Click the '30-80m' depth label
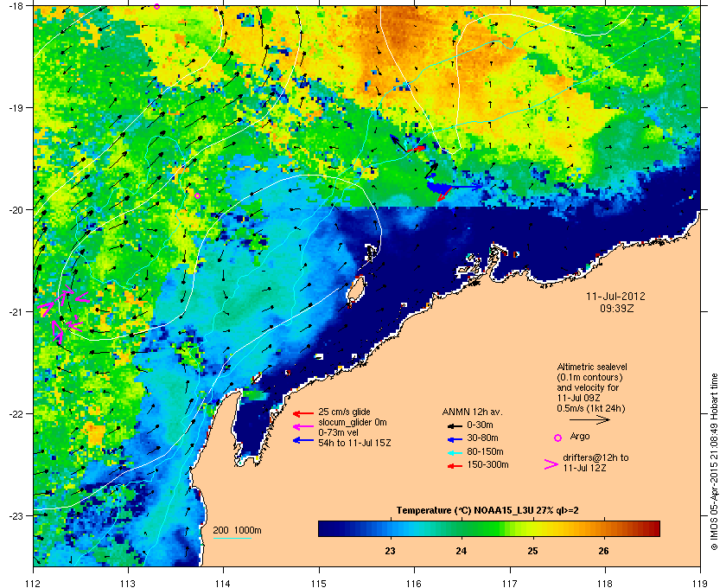 [482, 438]
